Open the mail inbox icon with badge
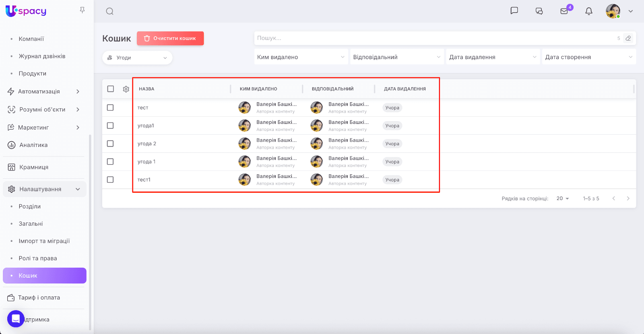 point(564,11)
